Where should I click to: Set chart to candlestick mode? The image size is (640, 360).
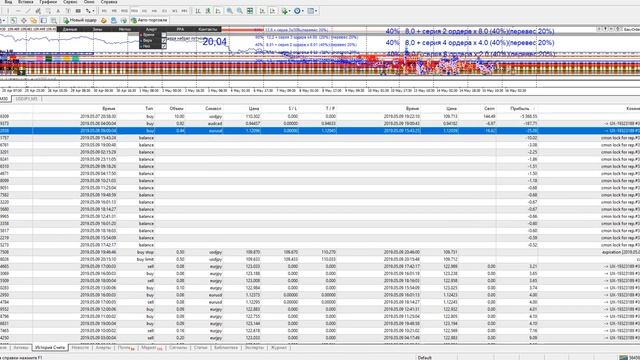[208, 11]
